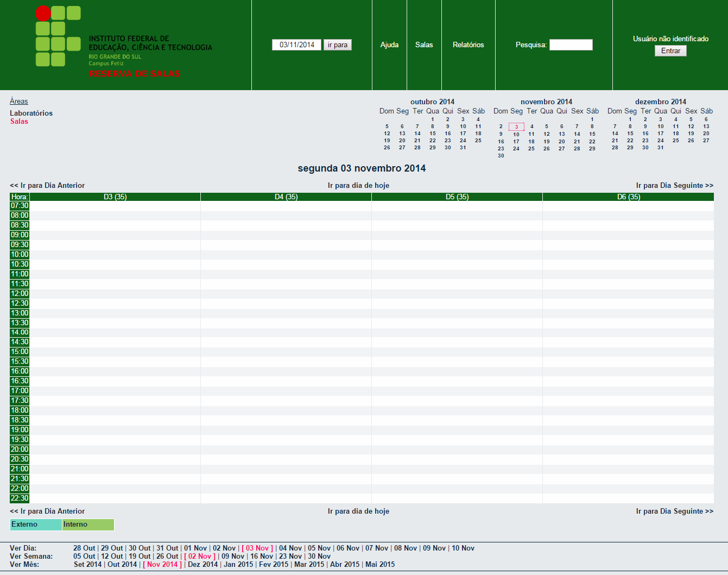Screen dimensions: 728x575
Task: Open the Relatórios menu item
Action: click(x=468, y=45)
